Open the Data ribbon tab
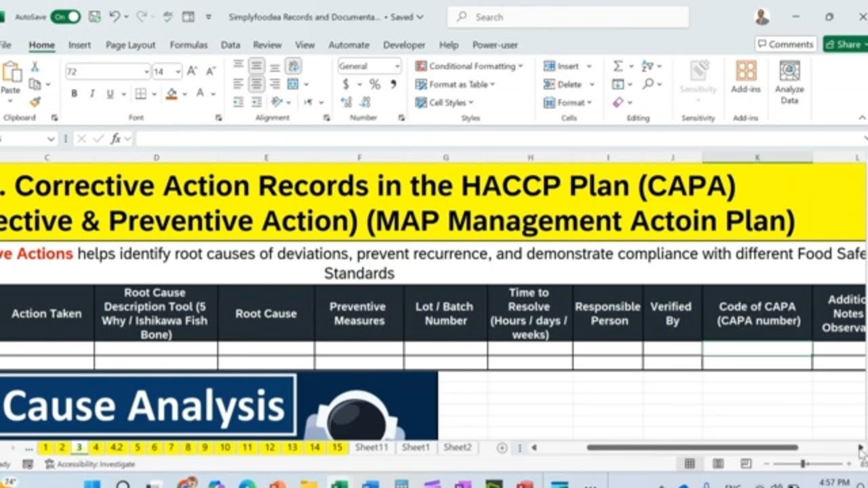868x488 pixels. 231,45
